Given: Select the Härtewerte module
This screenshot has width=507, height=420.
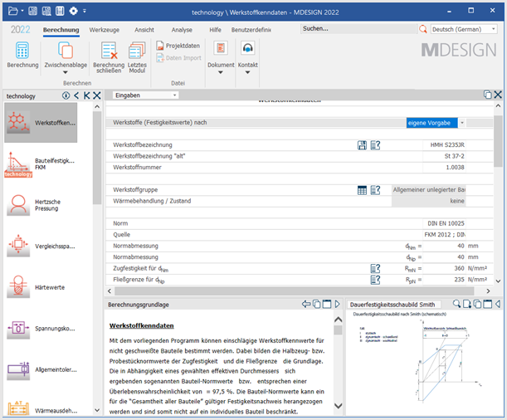Looking at the screenshot, I should [x=41, y=287].
